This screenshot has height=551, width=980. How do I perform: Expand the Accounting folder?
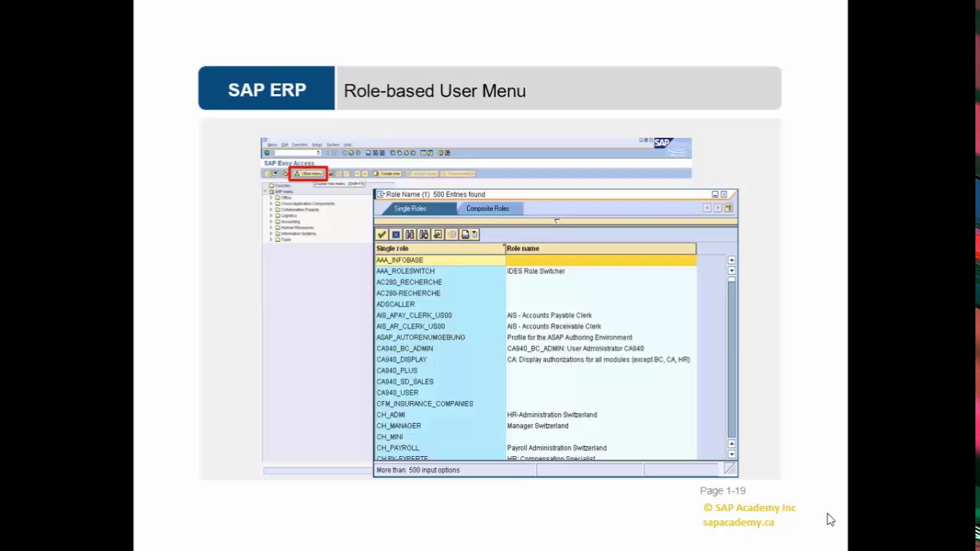(271, 222)
